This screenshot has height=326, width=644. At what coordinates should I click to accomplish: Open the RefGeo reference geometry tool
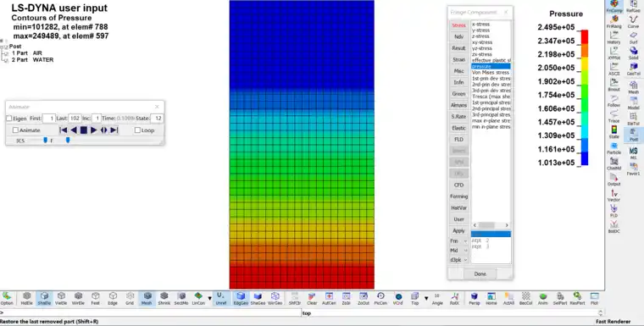tap(633, 6)
